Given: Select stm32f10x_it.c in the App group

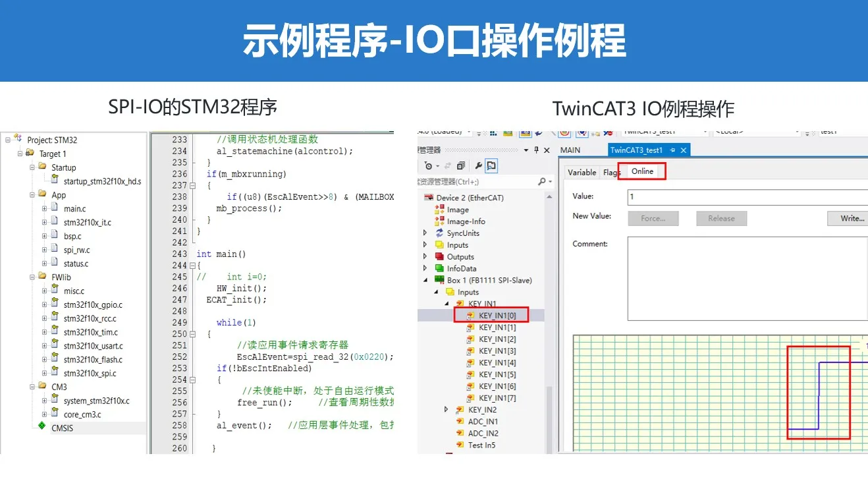Looking at the screenshot, I should click(88, 222).
